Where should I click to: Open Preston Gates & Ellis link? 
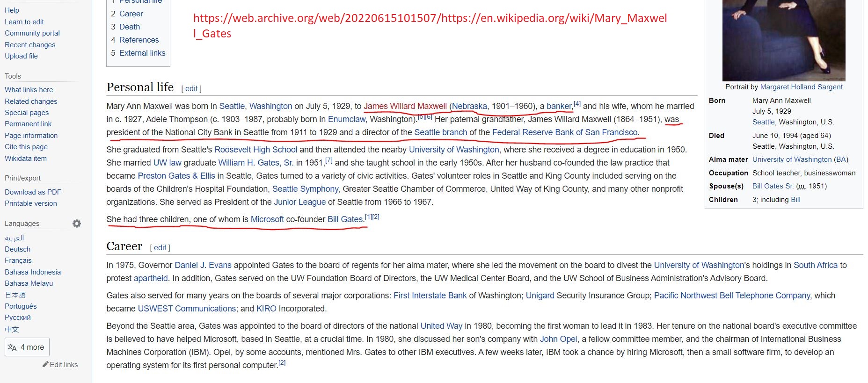pos(176,176)
